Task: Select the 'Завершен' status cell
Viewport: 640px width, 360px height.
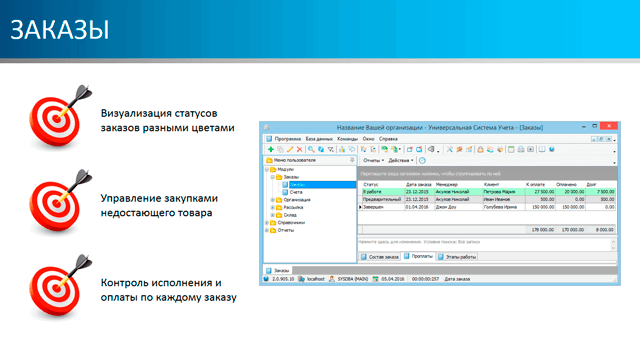Action: [384, 207]
